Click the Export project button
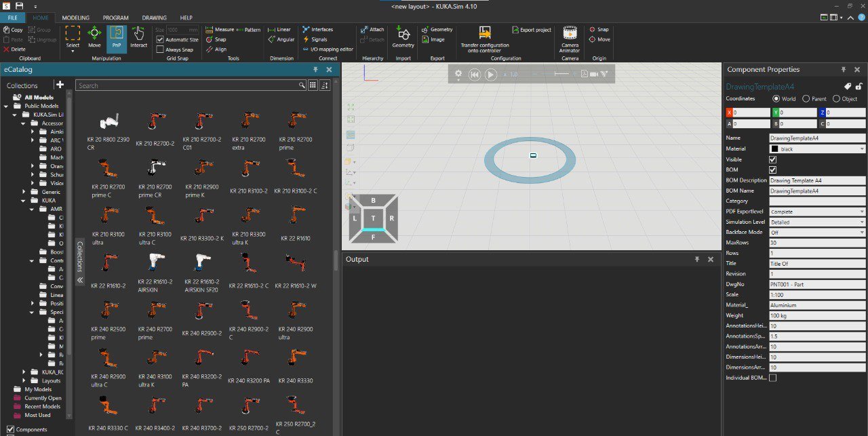 (x=532, y=30)
